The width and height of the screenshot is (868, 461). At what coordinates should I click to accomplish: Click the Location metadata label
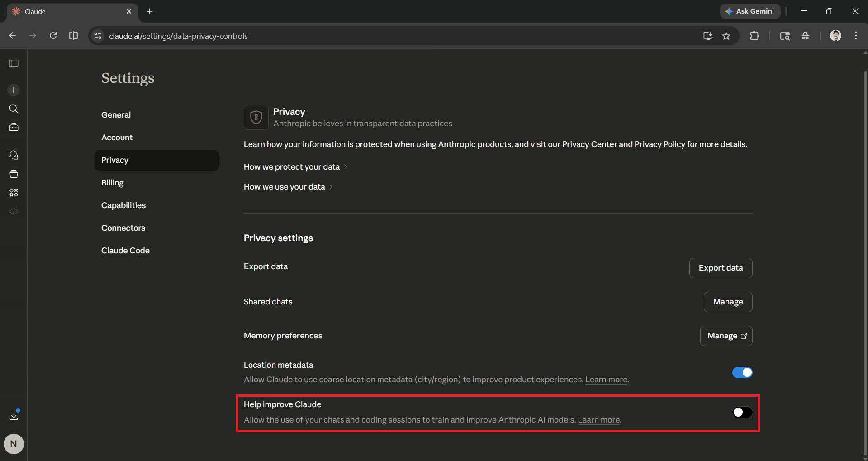278,365
